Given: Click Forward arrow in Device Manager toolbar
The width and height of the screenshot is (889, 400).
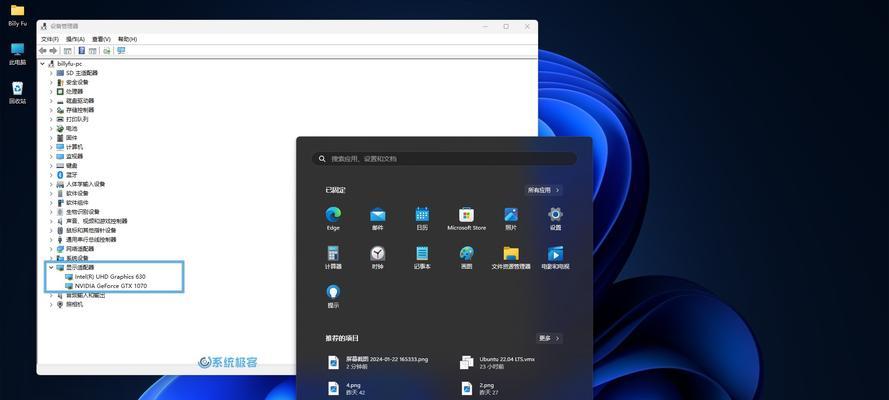Looking at the screenshot, I should 53,50.
